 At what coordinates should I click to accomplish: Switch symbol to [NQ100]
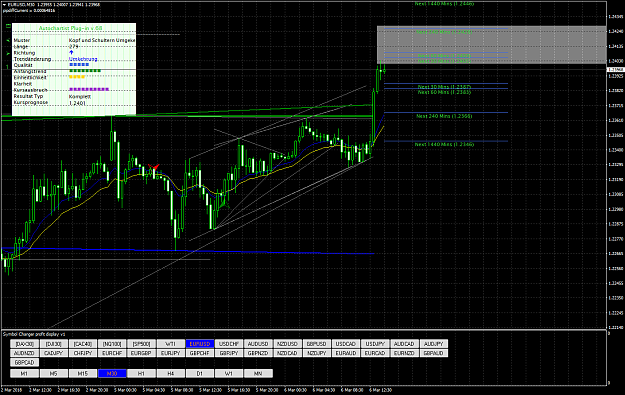point(112,344)
